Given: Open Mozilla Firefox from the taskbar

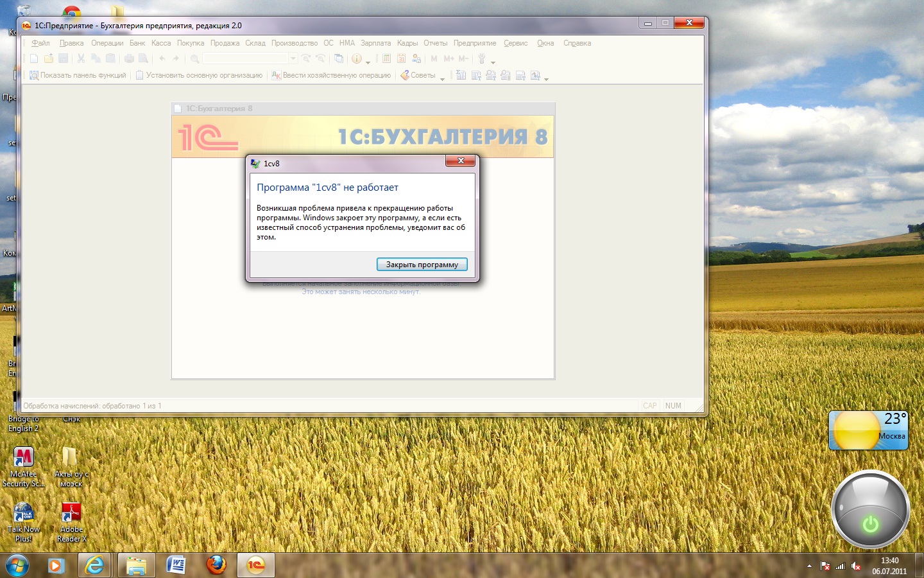Looking at the screenshot, I should 216,565.
